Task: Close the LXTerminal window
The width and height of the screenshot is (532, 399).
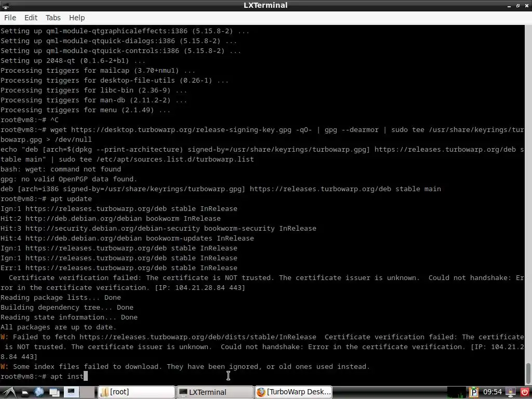Action: tap(527, 6)
